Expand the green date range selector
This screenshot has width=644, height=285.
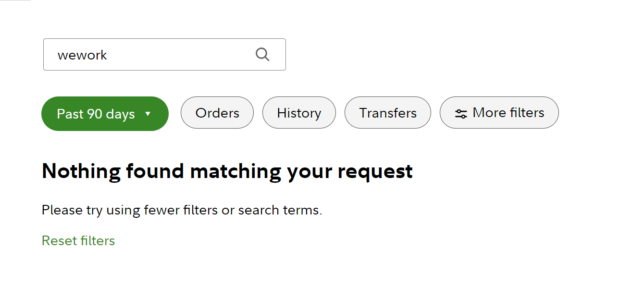105,114
